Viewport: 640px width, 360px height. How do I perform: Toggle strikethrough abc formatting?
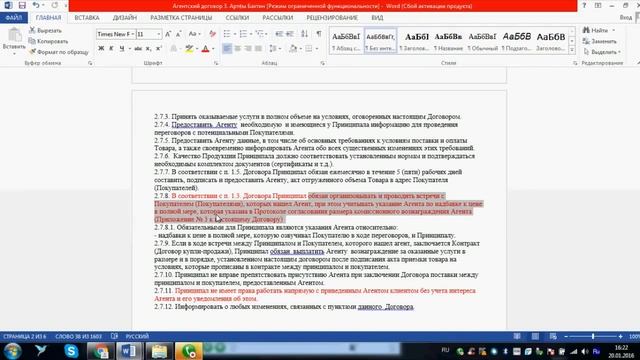click(138, 49)
